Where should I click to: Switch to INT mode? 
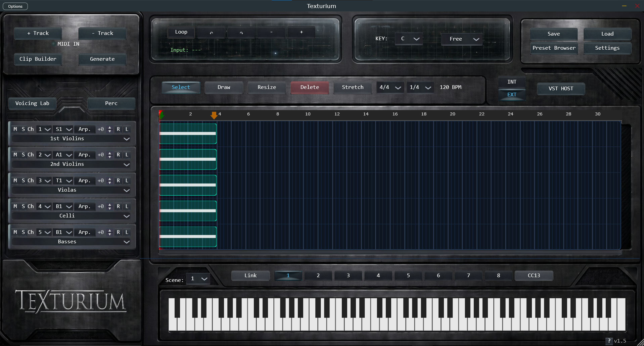pos(512,82)
